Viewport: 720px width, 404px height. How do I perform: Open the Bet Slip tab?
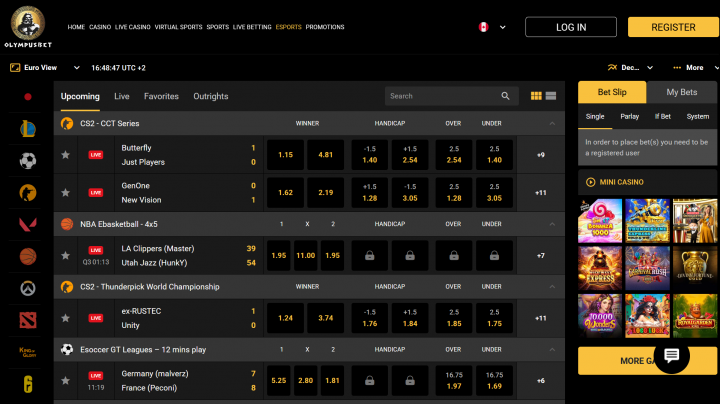[612, 92]
